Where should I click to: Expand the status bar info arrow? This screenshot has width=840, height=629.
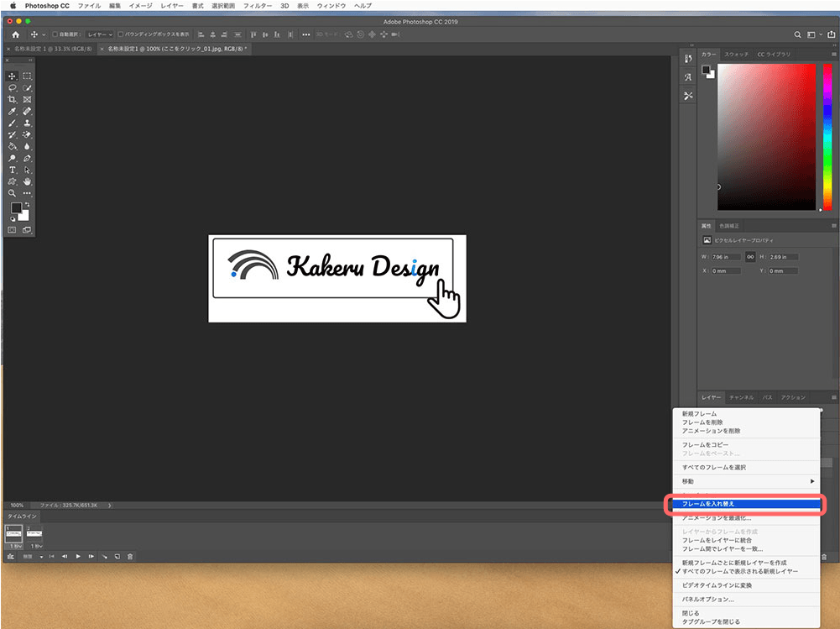click(x=110, y=505)
